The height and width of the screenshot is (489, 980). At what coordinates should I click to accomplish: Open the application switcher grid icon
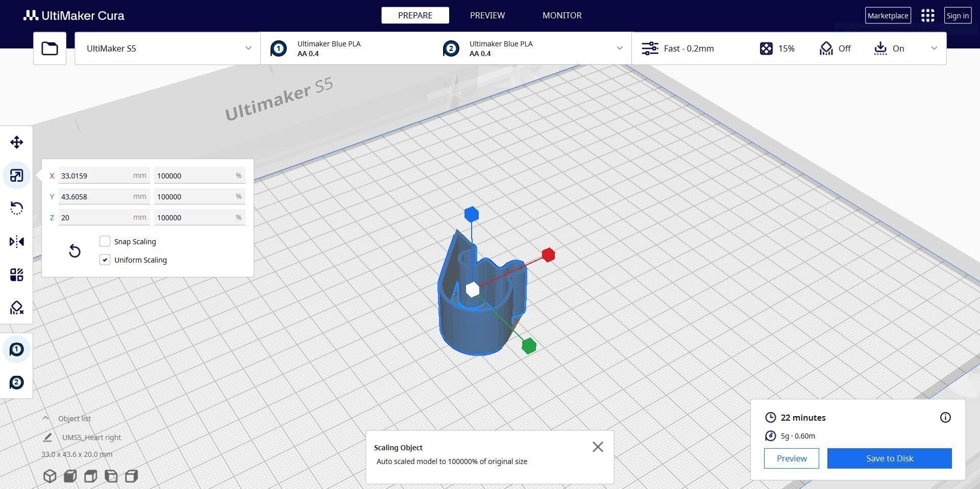tap(927, 15)
